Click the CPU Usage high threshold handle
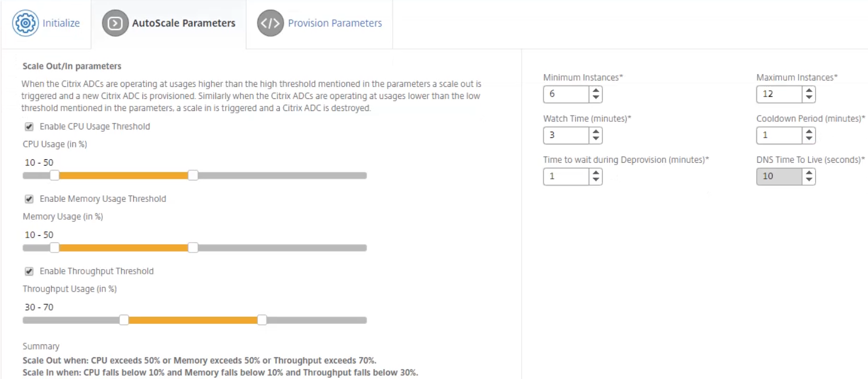Image resolution: width=868 pixels, height=379 pixels. 193,175
